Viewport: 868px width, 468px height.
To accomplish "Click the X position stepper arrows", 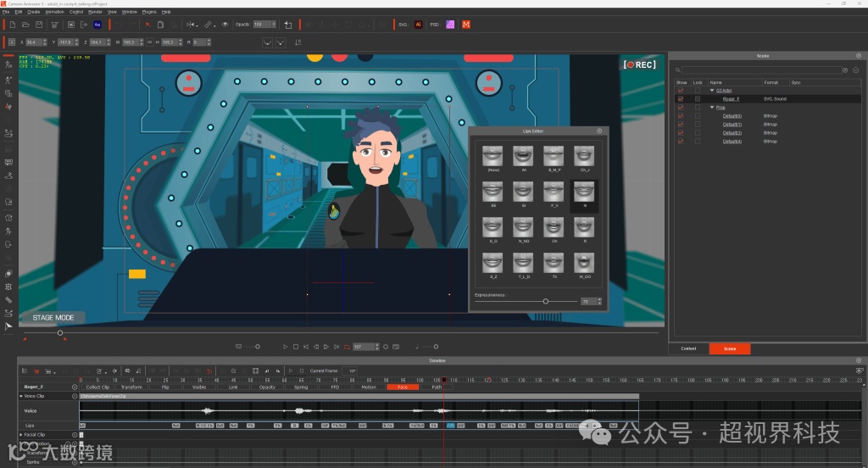I will [x=45, y=42].
